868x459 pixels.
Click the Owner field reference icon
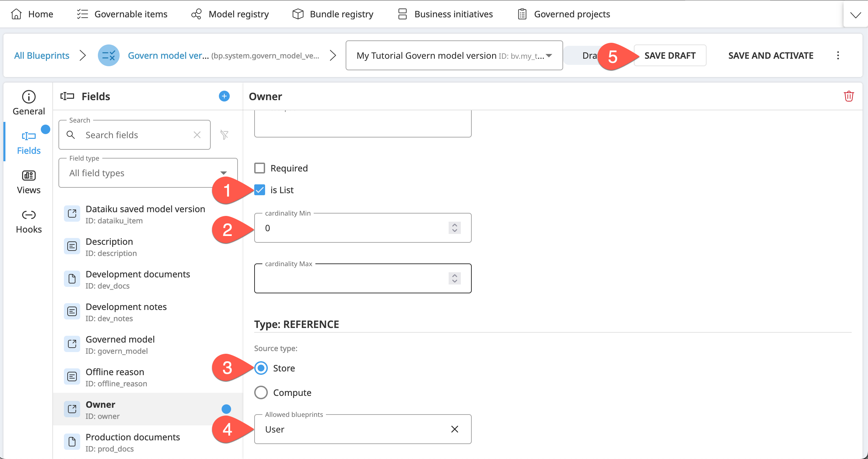72,409
